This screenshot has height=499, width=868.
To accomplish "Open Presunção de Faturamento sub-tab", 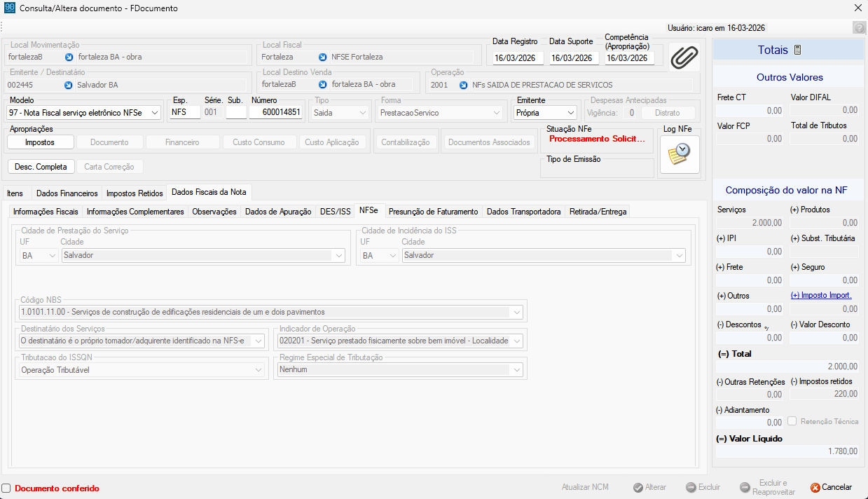I will click(x=433, y=212).
